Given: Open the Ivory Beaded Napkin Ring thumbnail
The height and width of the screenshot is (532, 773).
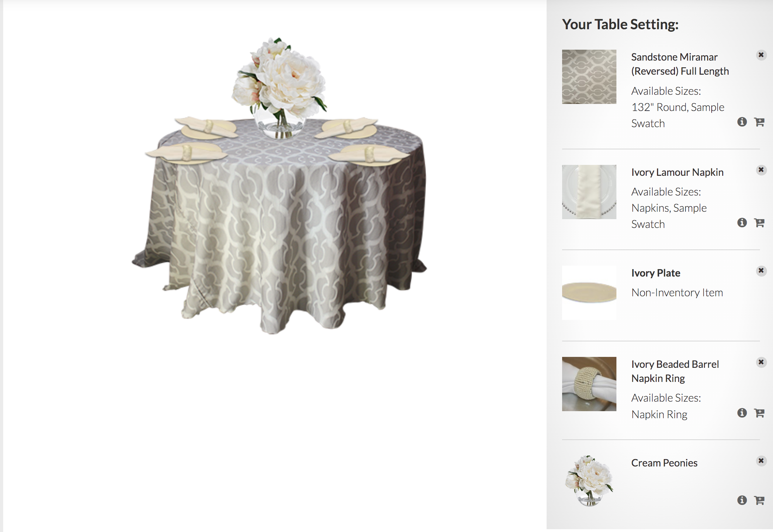Looking at the screenshot, I should coord(589,384).
